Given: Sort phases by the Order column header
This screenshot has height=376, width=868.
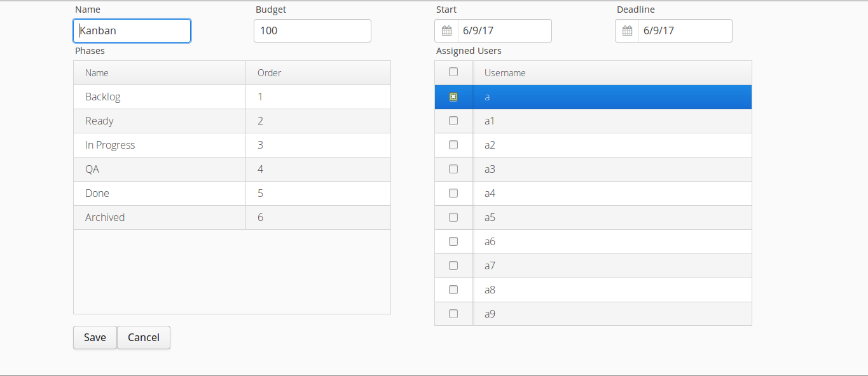Looking at the screenshot, I should [x=318, y=73].
